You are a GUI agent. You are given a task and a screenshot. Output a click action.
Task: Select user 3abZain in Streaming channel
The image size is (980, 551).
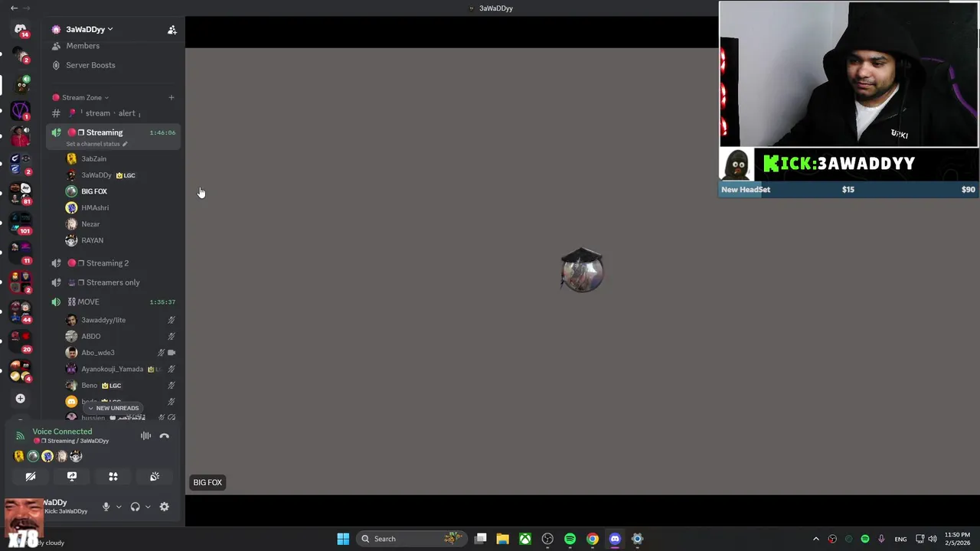pyautogui.click(x=93, y=159)
